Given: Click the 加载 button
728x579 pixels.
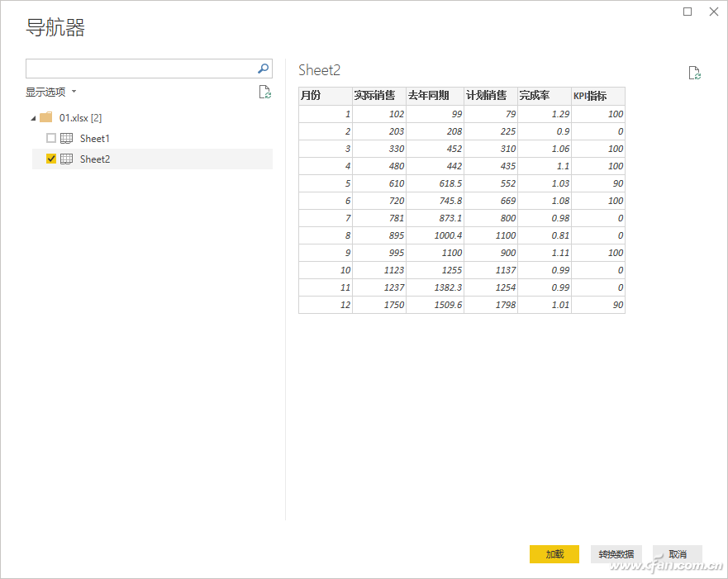Looking at the screenshot, I should 554,554.
